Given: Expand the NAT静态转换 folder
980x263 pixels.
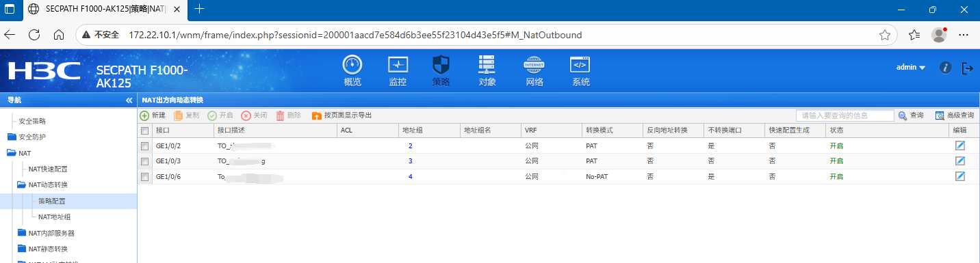Looking at the screenshot, I should coord(21,249).
